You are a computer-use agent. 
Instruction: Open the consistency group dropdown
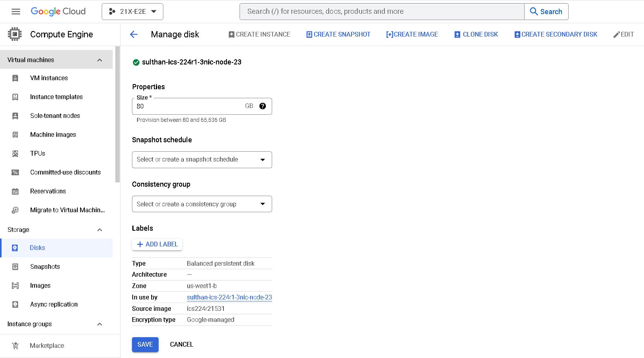coord(202,204)
